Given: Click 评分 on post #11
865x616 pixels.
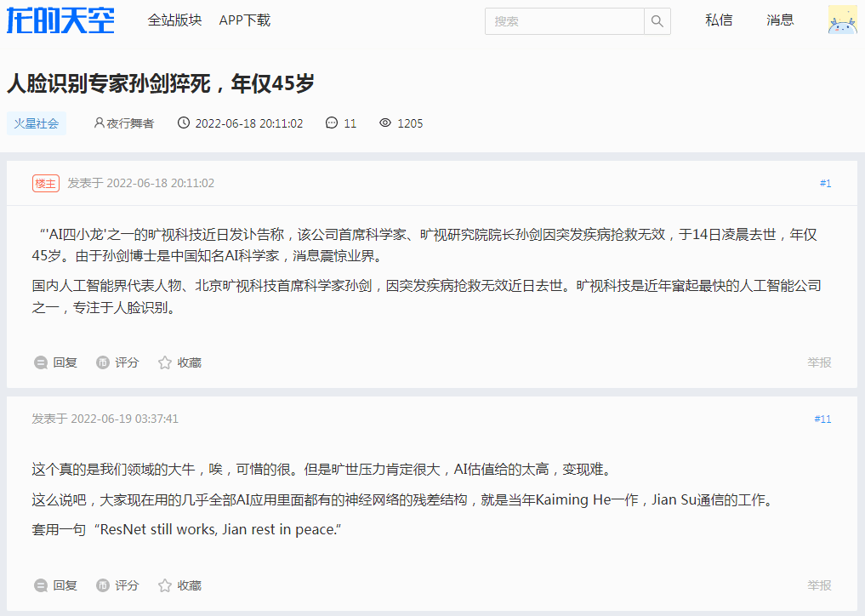Looking at the screenshot, I should tap(117, 585).
